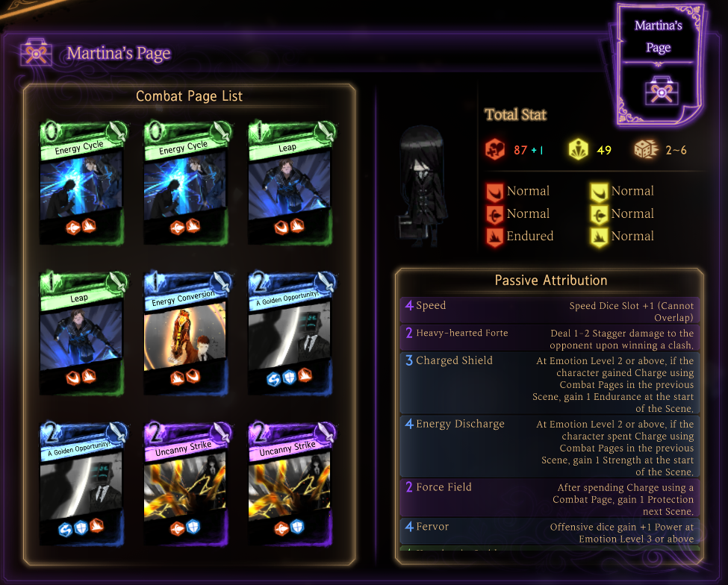Click the red slash resistance icon

[x=494, y=192]
